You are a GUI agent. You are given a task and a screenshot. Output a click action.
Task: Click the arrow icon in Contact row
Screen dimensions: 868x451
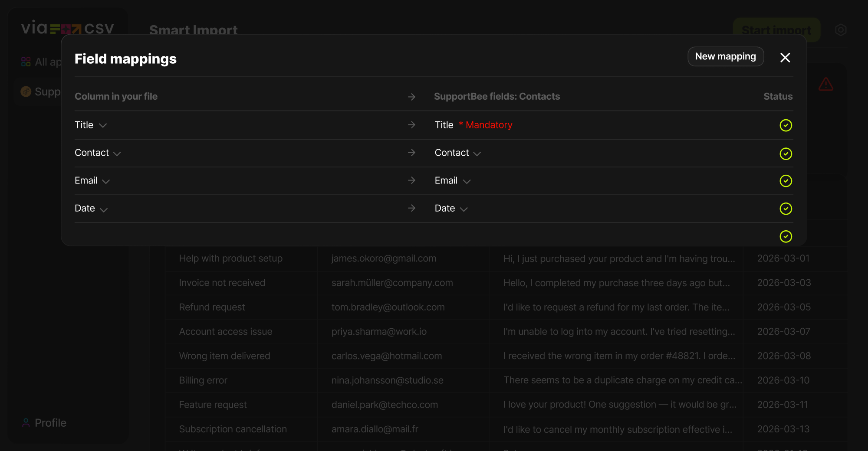[412, 153]
